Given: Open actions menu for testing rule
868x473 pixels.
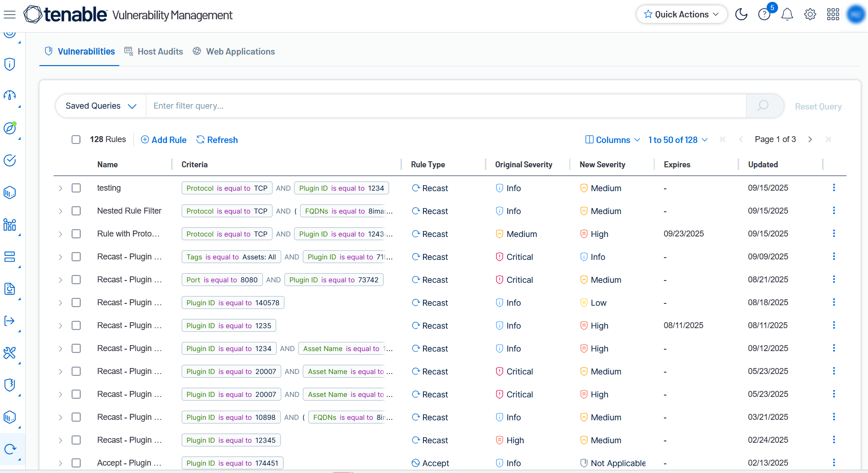Looking at the screenshot, I should 834,188.
